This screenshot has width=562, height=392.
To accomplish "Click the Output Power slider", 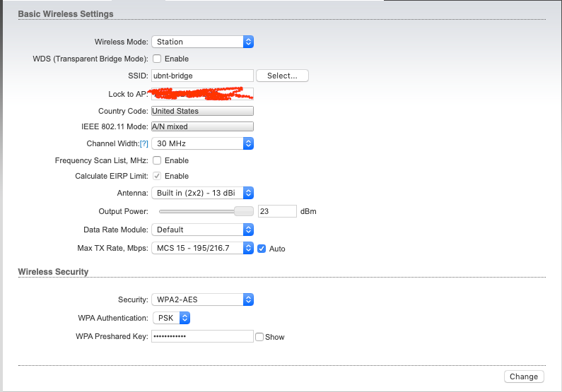I will point(205,211).
